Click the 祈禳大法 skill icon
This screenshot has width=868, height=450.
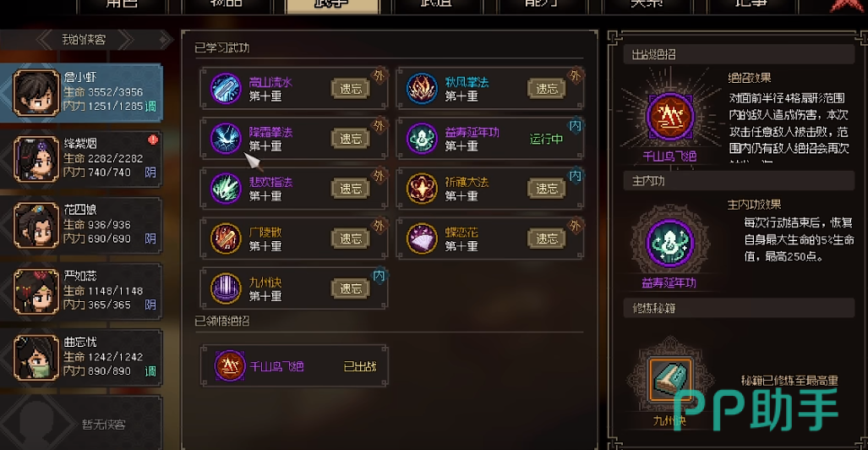pos(422,189)
